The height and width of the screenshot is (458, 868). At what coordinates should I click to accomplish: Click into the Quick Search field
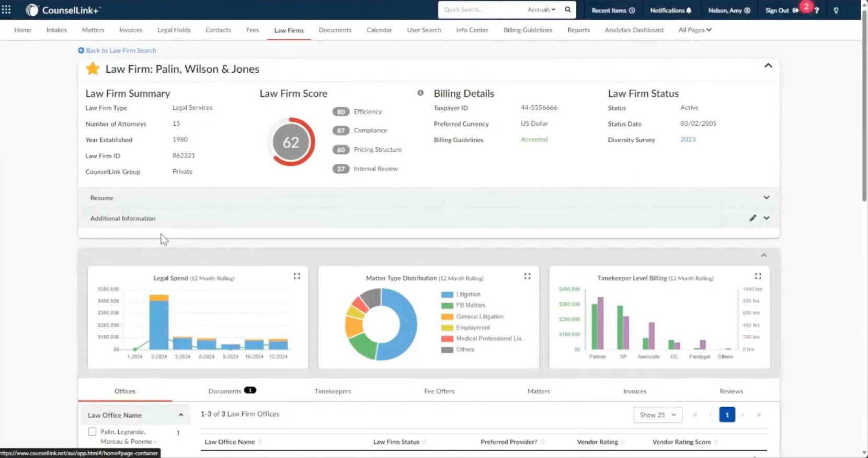click(481, 9)
